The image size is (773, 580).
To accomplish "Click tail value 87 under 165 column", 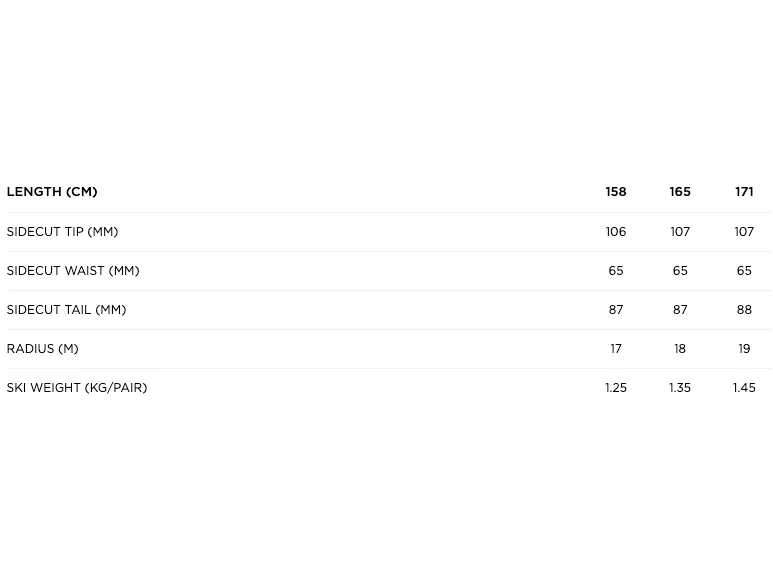I will (680, 309).
